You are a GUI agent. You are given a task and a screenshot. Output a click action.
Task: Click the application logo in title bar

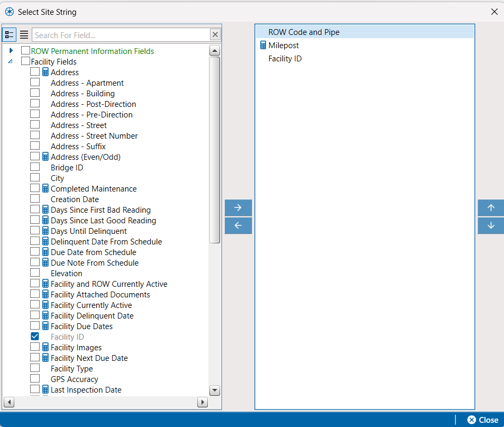(x=10, y=12)
